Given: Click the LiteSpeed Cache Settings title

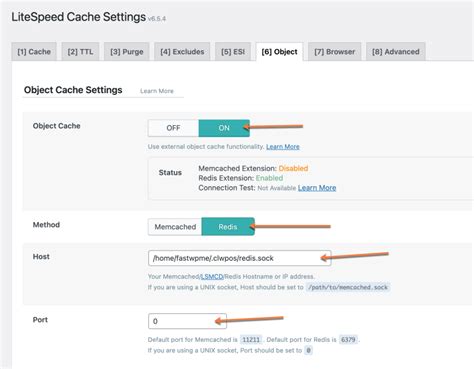Looking at the screenshot, I should click(79, 17).
